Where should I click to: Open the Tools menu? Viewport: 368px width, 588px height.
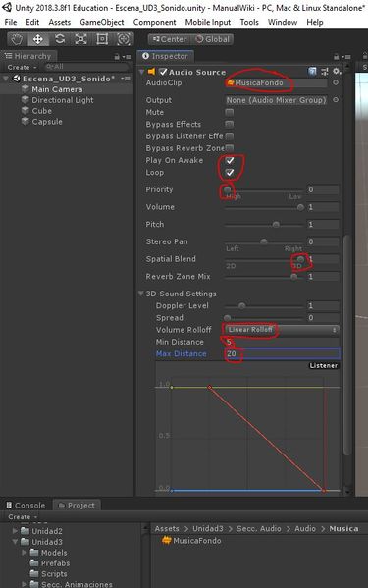[249, 23]
